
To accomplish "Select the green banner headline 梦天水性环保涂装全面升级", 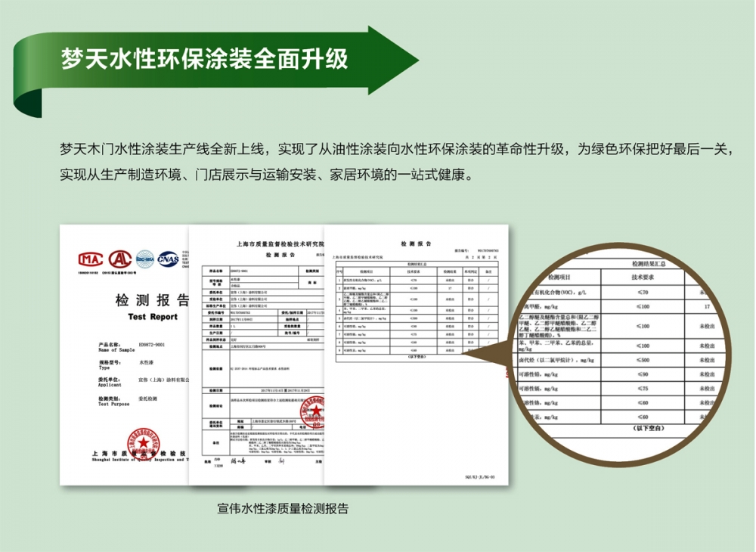I will (204, 59).
